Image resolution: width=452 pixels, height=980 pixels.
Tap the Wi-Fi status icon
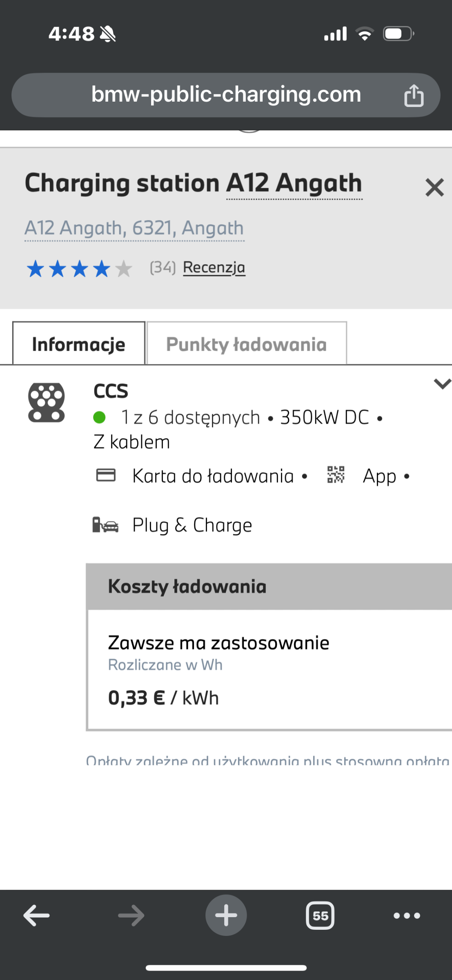pos(365,33)
